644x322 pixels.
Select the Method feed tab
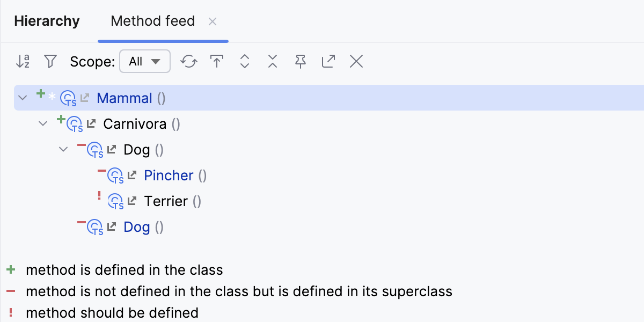[x=152, y=21]
